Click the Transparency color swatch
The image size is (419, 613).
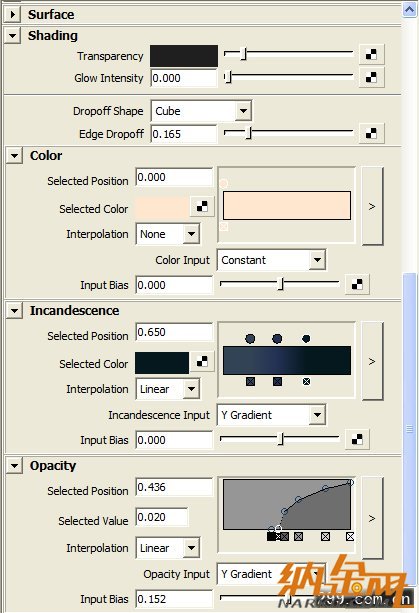pos(184,56)
